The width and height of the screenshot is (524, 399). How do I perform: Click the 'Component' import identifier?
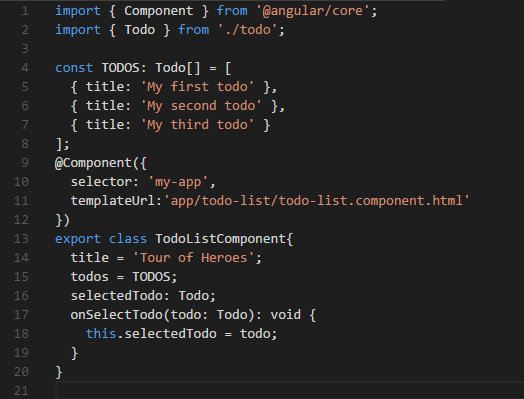pos(158,11)
